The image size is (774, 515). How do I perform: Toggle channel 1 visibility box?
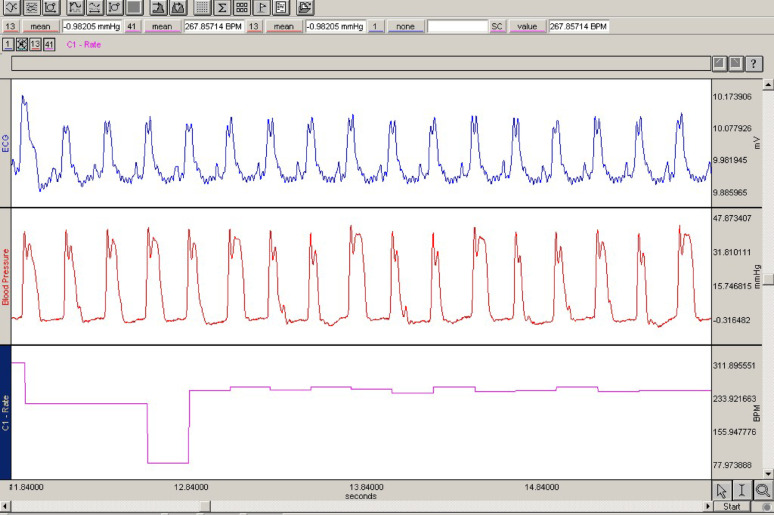click(7, 45)
